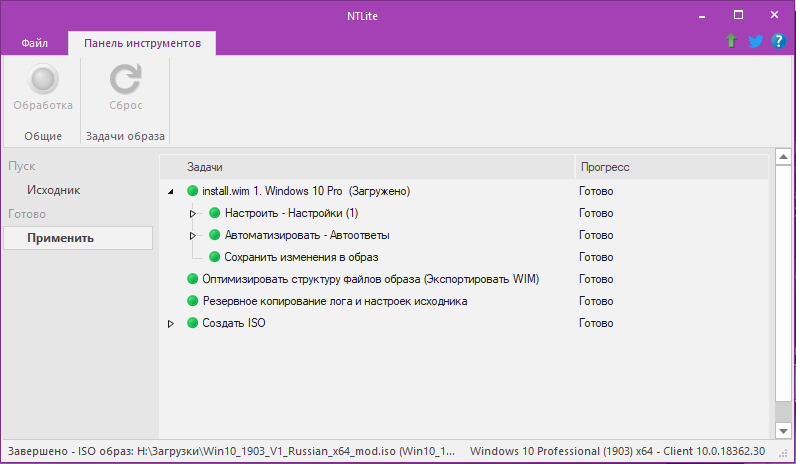Click green dot of Сохранить изменения в образ
Viewport: 796px width, 464px height.
(215, 257)
